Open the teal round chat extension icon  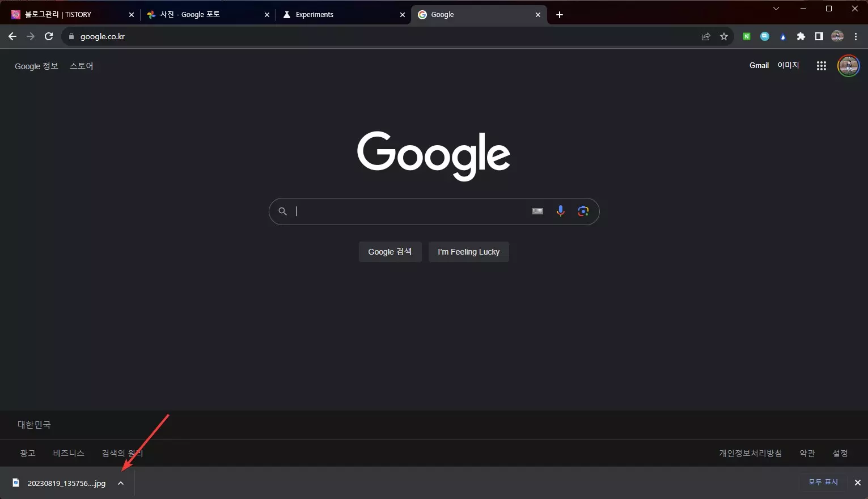[765, 36]
